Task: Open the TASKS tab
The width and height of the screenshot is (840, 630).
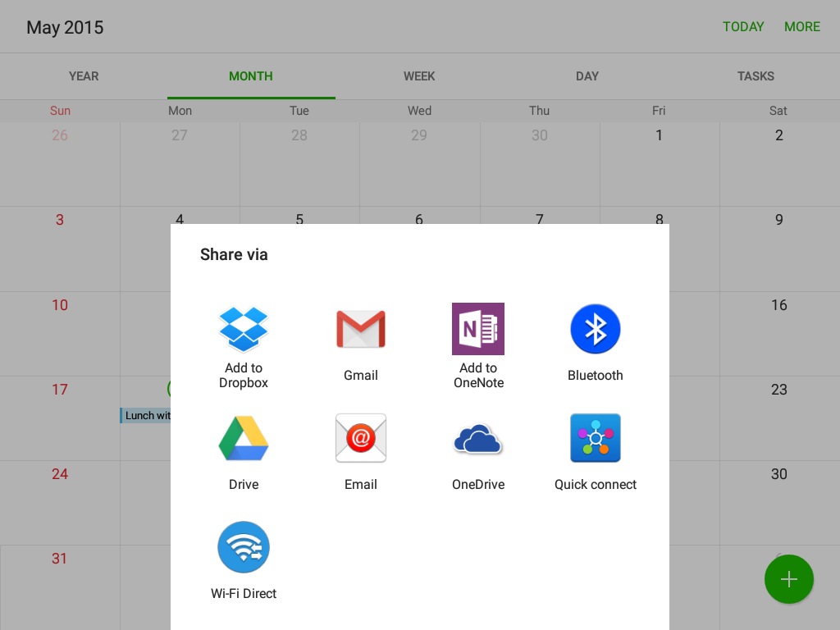Action: click(756, 76)
